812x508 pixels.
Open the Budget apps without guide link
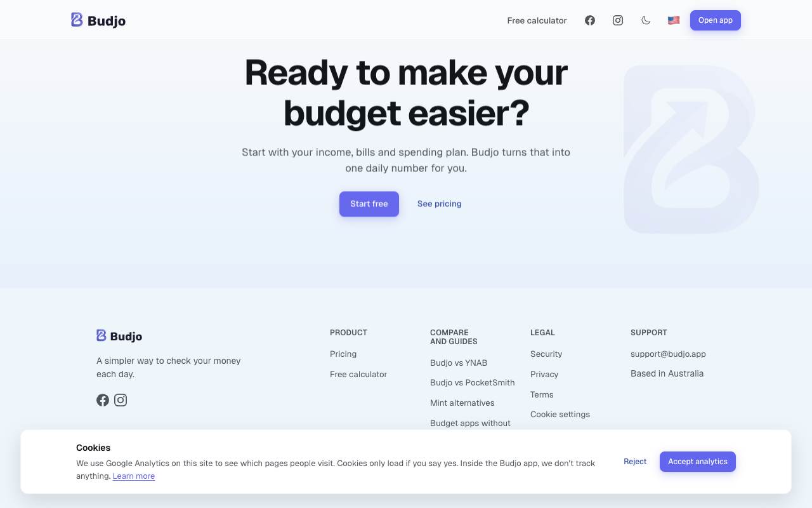click(471, 424)
